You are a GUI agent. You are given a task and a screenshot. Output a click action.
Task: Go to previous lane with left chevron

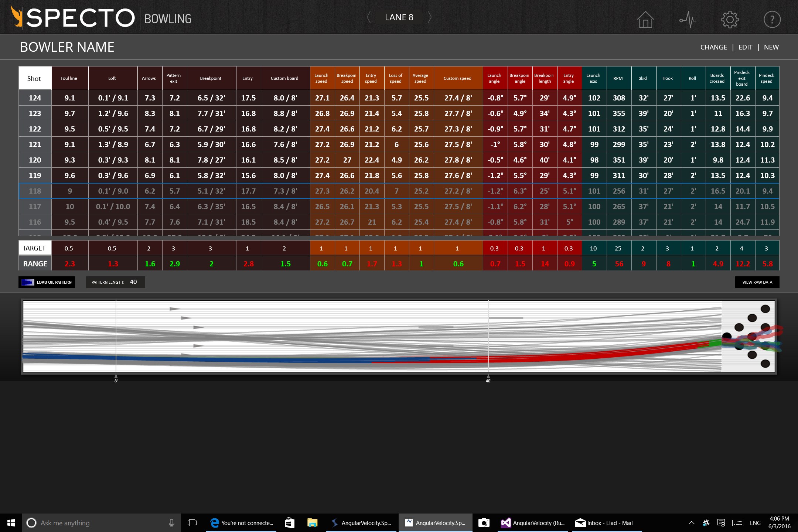[368, 17]
